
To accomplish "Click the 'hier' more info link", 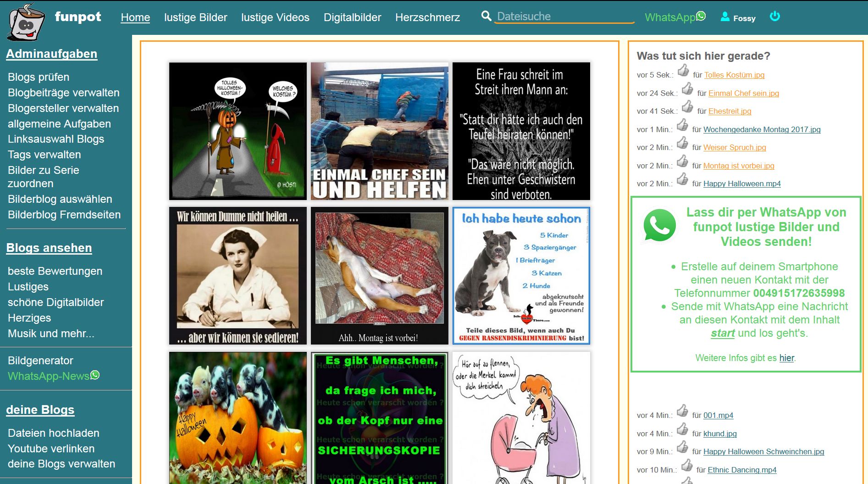I will click(x=786, y=358).
